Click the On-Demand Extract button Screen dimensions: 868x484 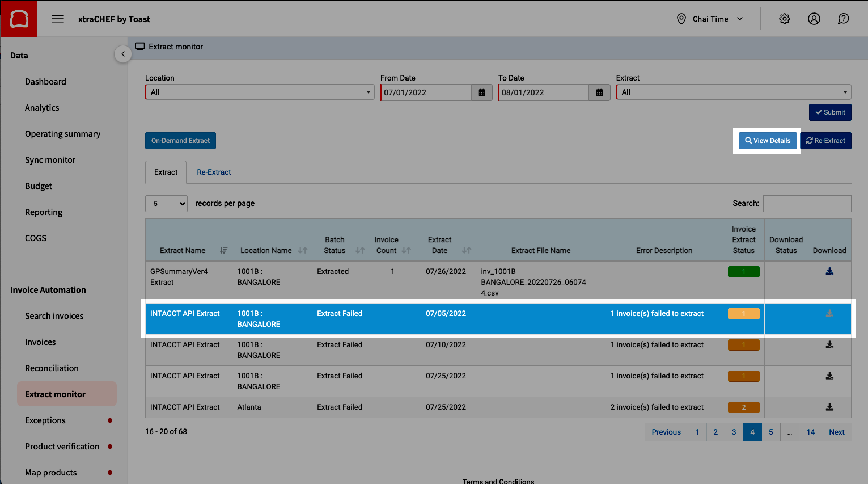[x=180, y=141]
